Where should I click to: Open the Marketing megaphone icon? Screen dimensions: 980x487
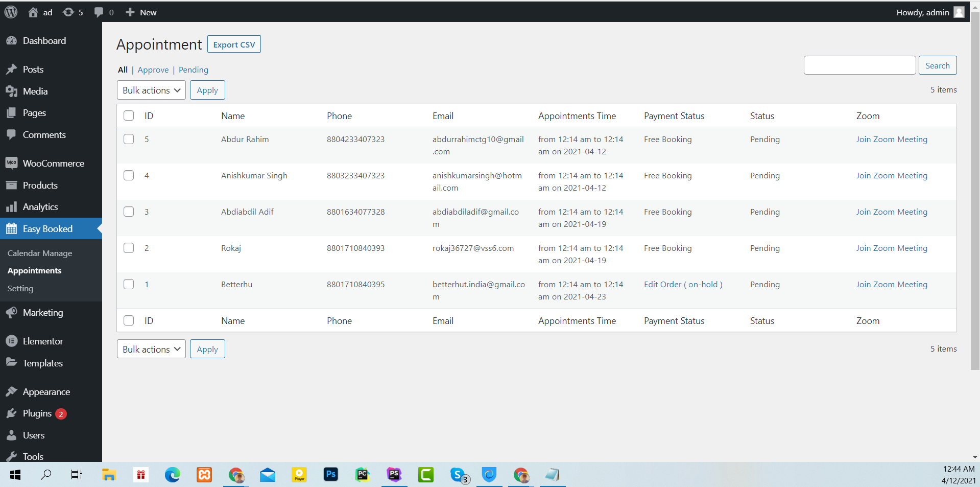point(11,312)
